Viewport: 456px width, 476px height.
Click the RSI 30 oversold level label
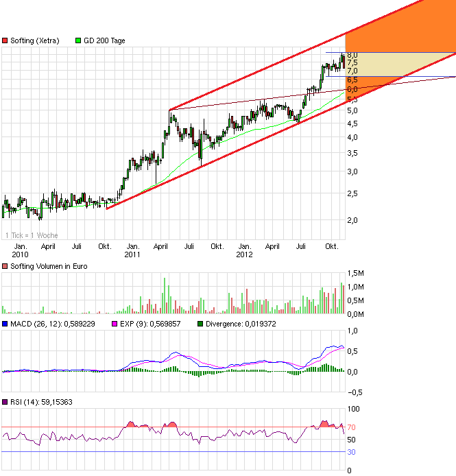coord(351,452)
